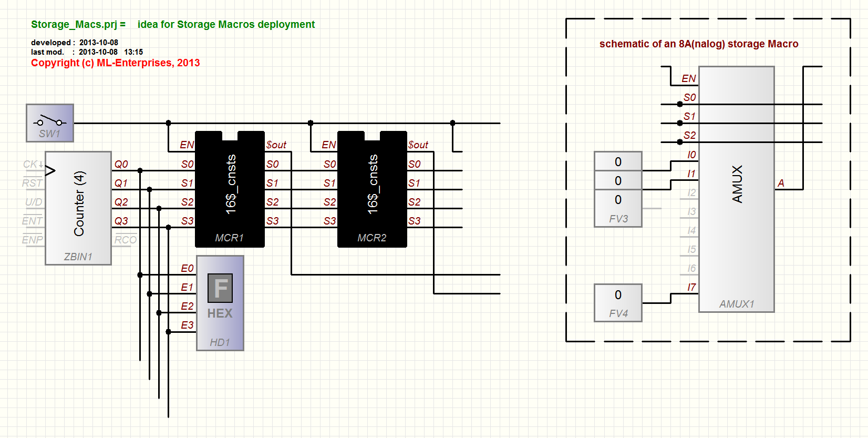The width and height of the screenshot is (868, 438).
Task: Toggle the SW1 switch component
Action: [x=50, y=123]
